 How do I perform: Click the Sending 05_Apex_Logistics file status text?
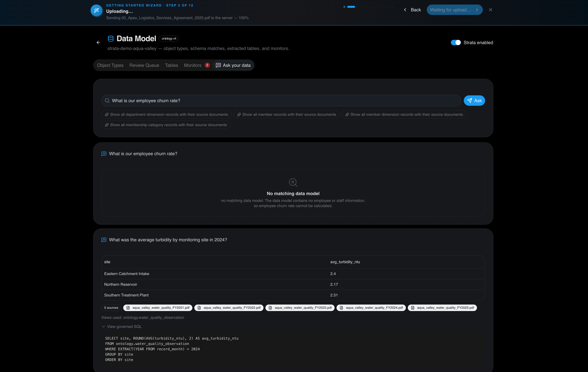[x=177, y=18]
